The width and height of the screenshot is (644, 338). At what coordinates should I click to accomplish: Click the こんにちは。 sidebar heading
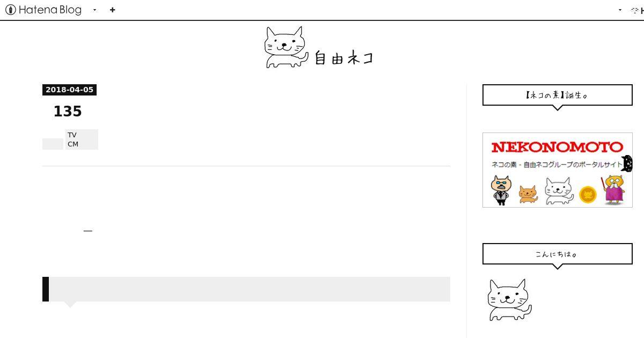click(558, 254)
